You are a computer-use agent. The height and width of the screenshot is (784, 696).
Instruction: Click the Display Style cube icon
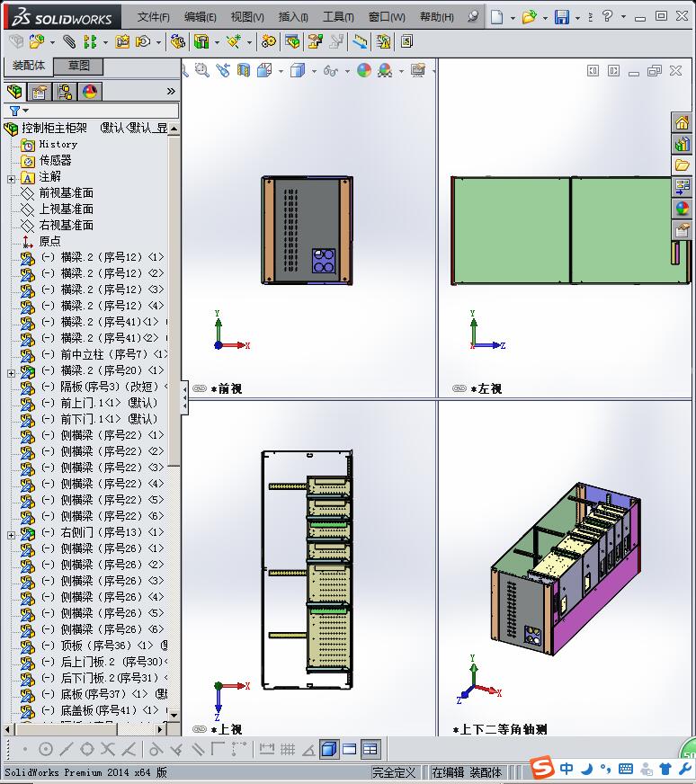tap(298, 70)
